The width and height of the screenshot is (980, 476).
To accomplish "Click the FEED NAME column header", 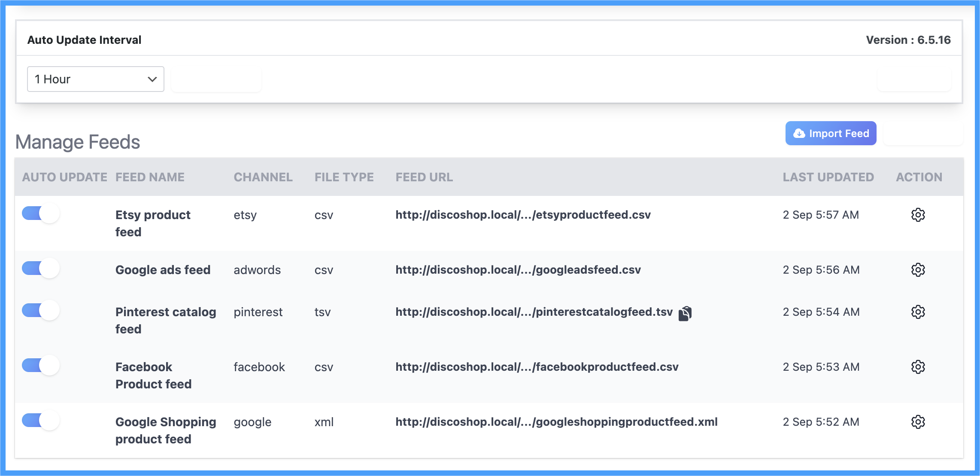I will point(150,177).
